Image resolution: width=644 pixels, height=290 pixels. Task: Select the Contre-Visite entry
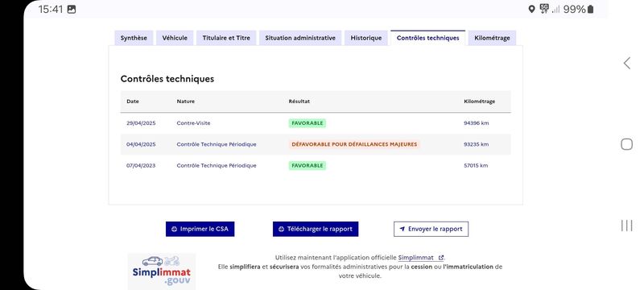(x=193, y=123)
